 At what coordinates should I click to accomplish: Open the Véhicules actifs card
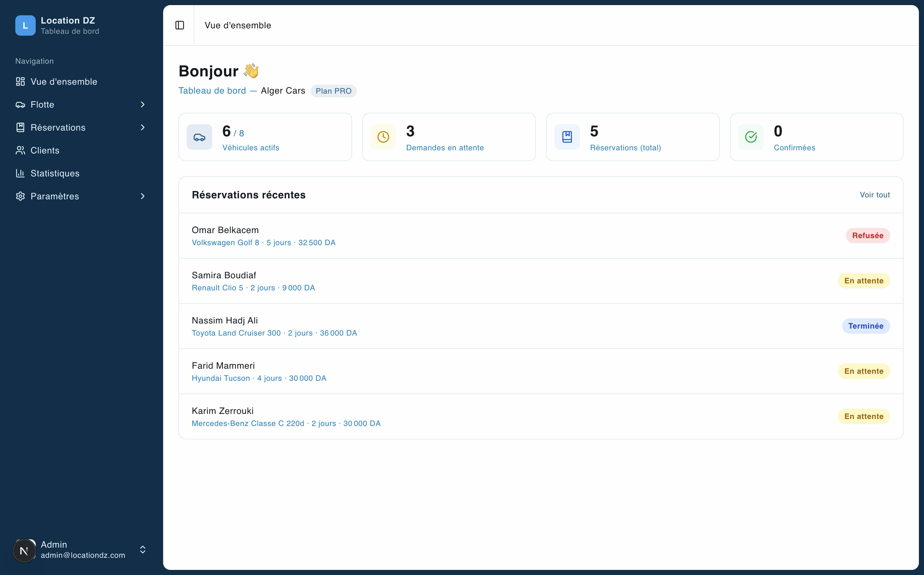point(265,137)
